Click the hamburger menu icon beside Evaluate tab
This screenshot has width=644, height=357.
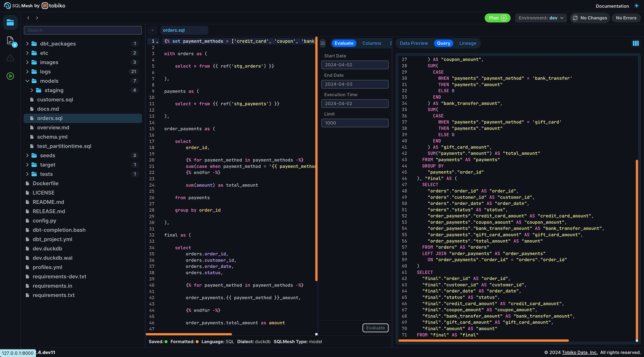323,43
